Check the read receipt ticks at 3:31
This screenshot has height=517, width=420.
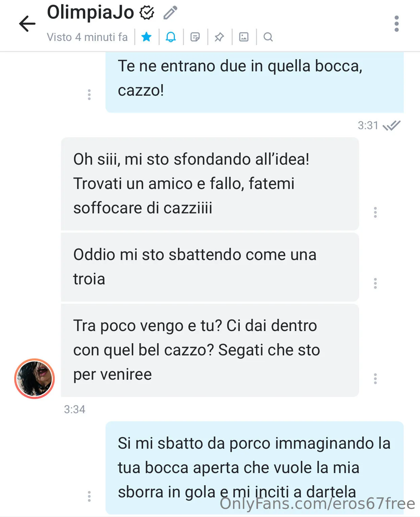click(392, 125)
